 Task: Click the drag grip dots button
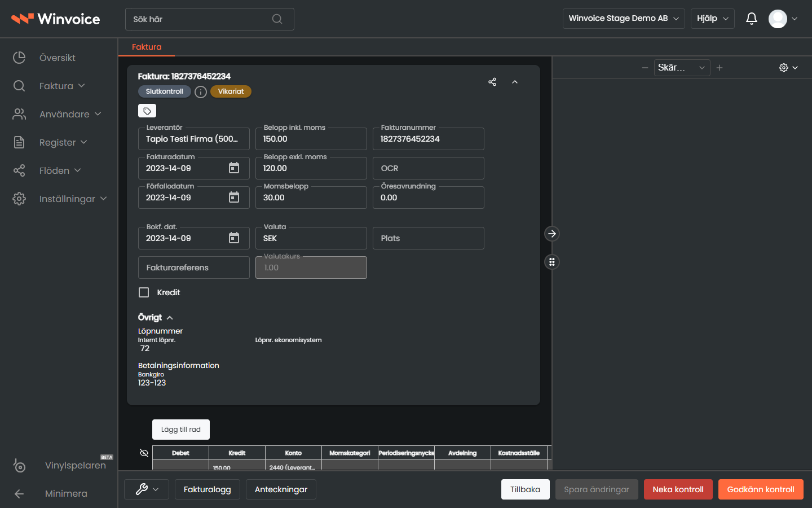pyautogui.click(x=552, y=262)
